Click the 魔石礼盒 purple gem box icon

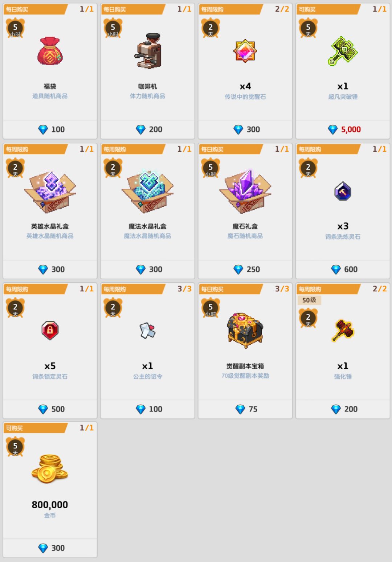[x=245, y=191]
